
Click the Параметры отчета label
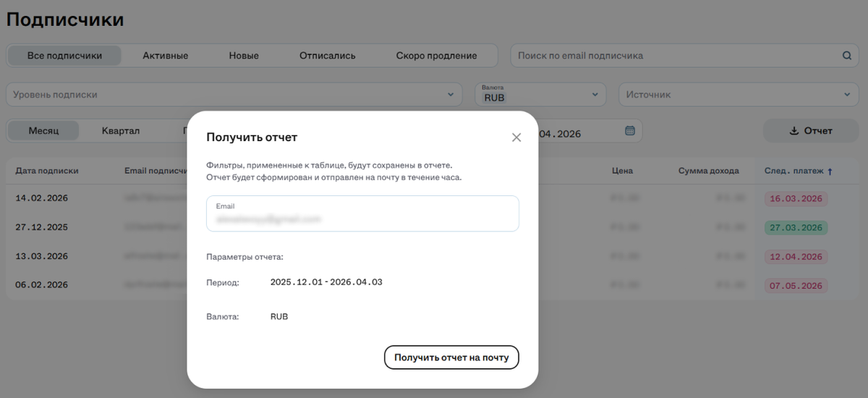point(245,257)
